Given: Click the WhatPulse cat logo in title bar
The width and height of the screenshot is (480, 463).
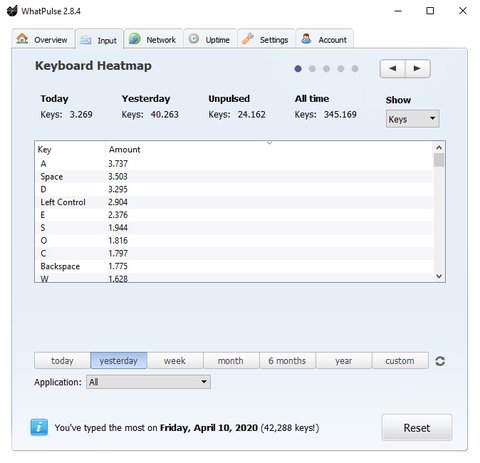Looking at the screenshot, I should click(12, 11).
